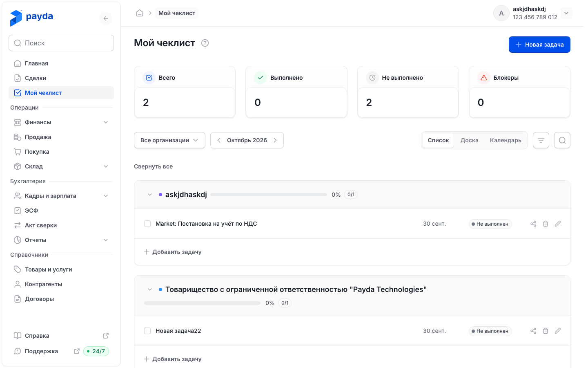Expand the Отчеты menu section
The width and height of the screenshot is (588, 368).
[61, 240]
